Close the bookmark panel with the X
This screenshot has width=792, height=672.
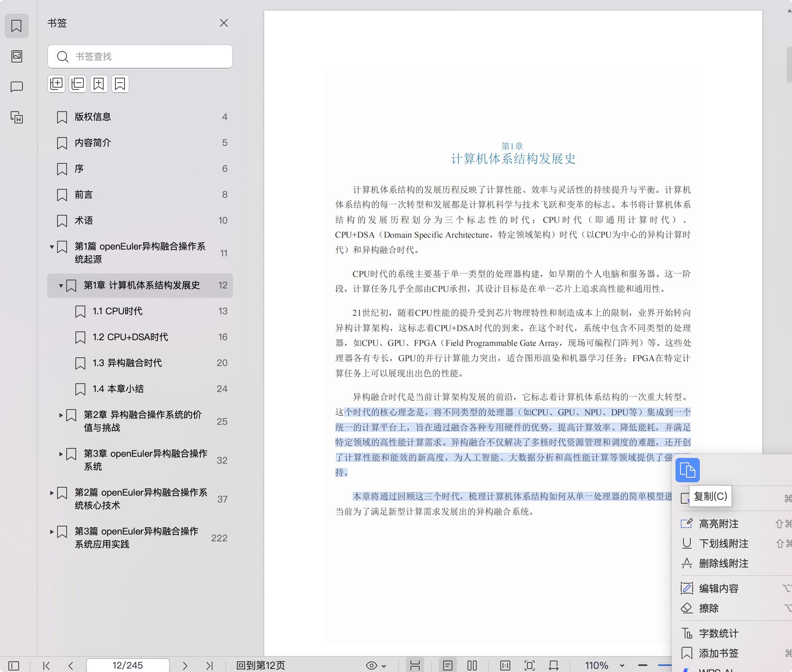(224, 23)
